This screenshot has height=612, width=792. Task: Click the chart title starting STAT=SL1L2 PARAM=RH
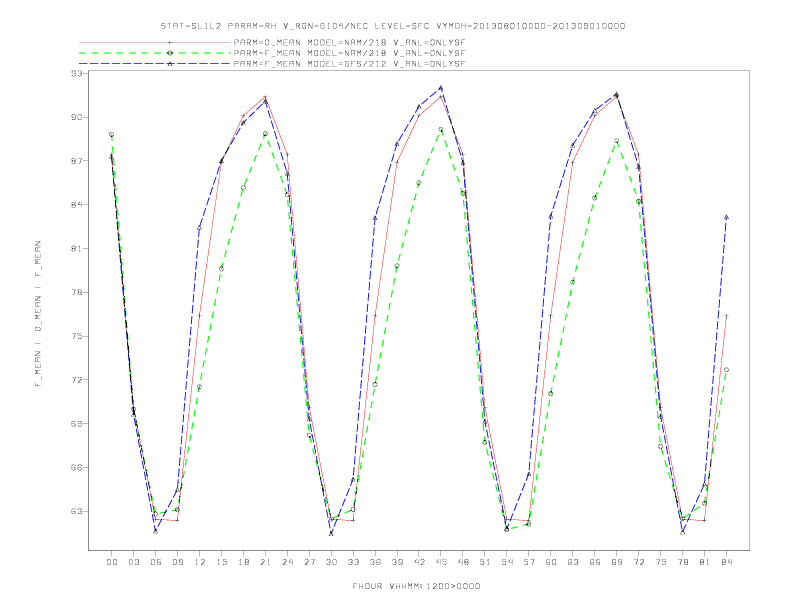click(x=393, y=26)
